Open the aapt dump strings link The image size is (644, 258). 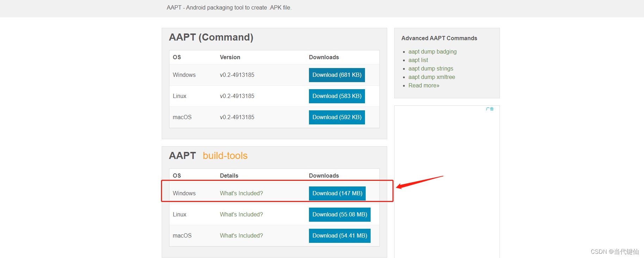(431, 69)
